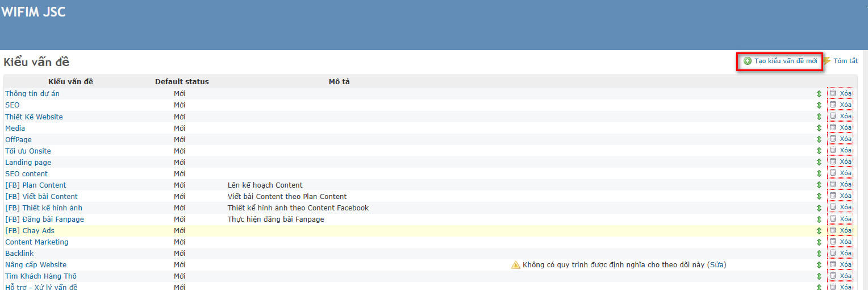Click the WIFIM JSC header title
This screenshot has height=290, width=868.
pyautogui.click(x=34, y=11)
